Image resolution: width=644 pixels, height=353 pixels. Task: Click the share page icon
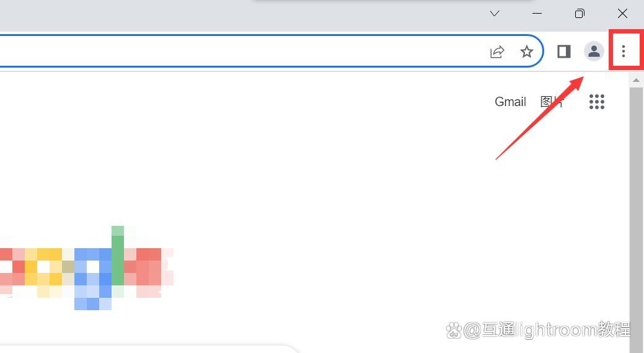pos(497,51)
